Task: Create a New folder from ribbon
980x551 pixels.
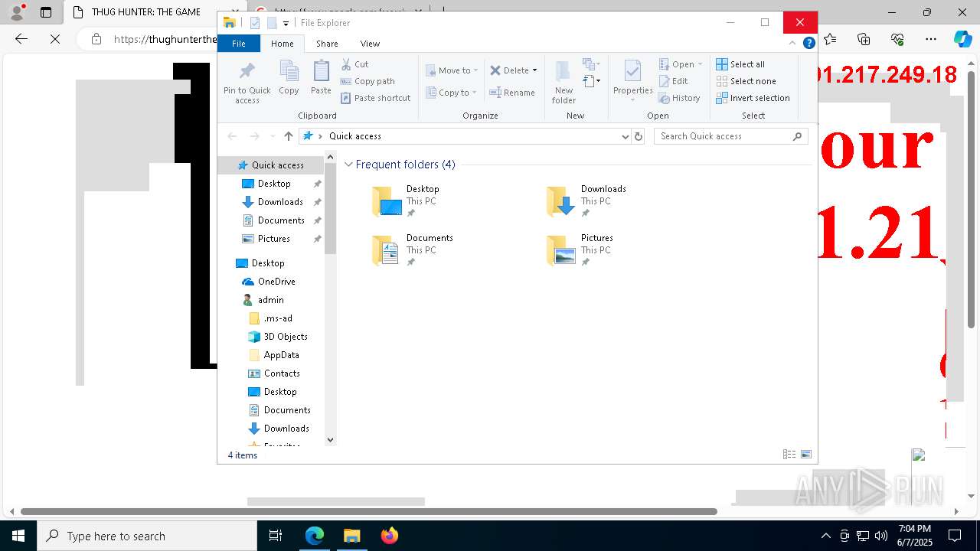Action: (563, 81)
